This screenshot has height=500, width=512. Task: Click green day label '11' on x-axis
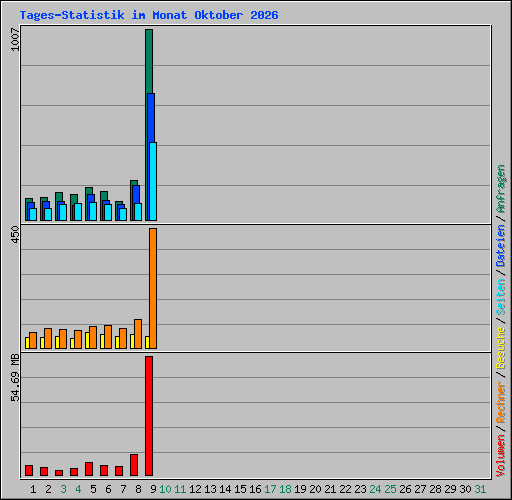[x=180, y=489]
